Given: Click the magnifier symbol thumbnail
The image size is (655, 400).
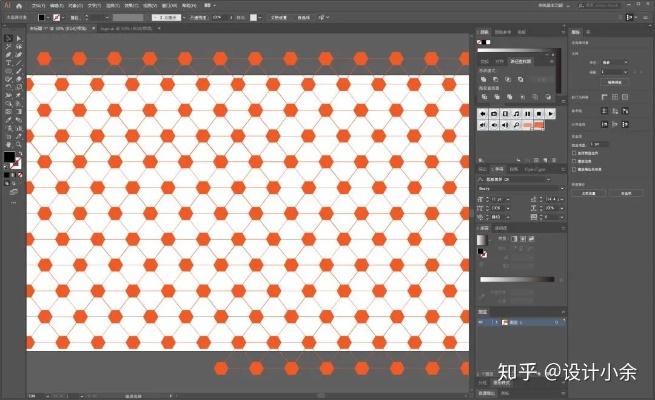Looking at the screenshot, I should coord(516,125).
